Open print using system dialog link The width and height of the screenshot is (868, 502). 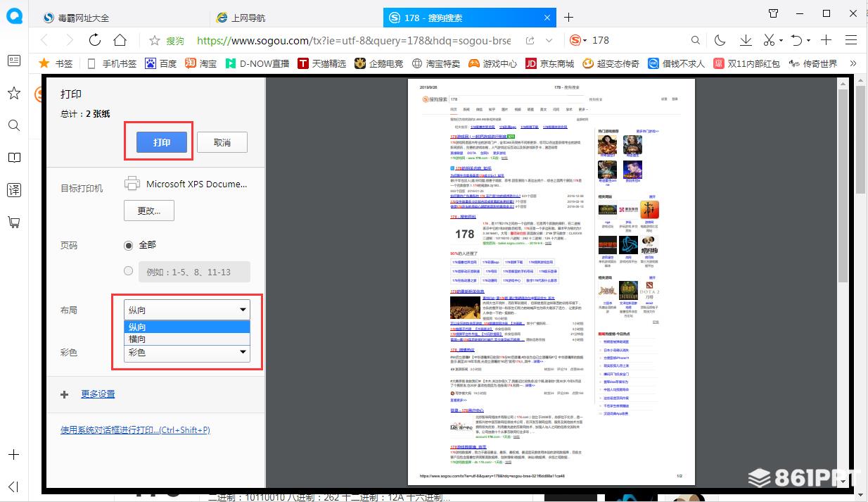click(x=135, y=429)
